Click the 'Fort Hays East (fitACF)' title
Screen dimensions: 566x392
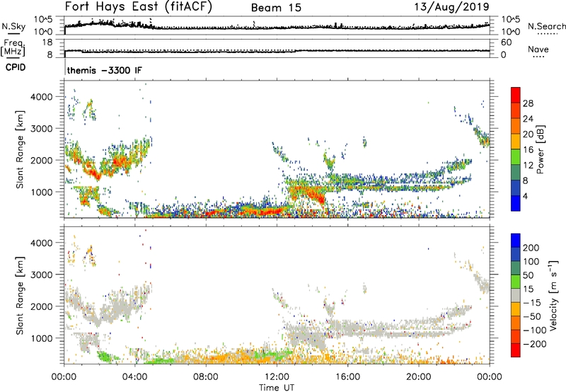point(139,6)
